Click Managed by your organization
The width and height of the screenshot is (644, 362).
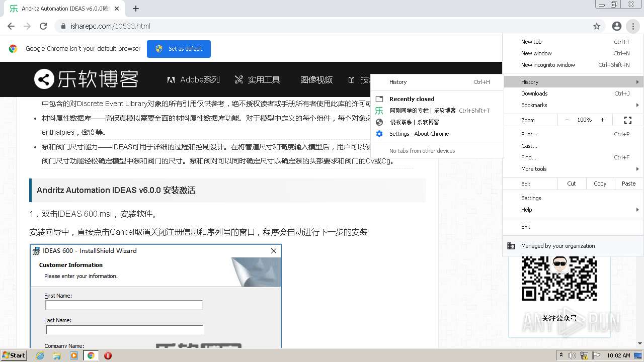[x=573, y=246]
